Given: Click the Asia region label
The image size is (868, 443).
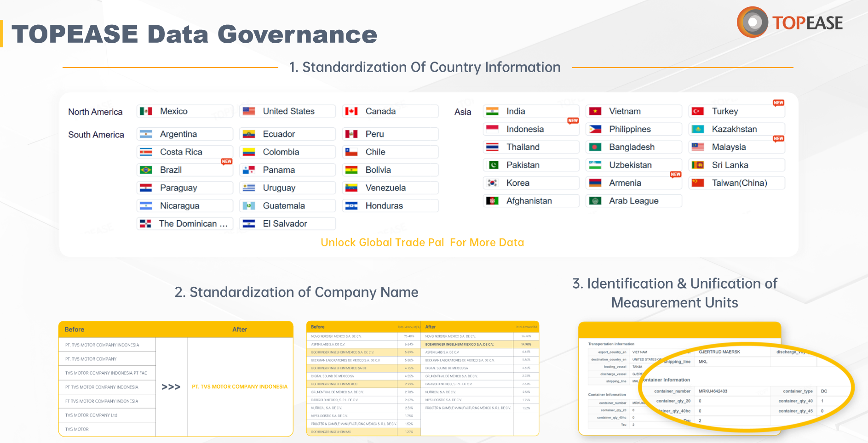Looking at the screenshot, I should click(463, 112).
